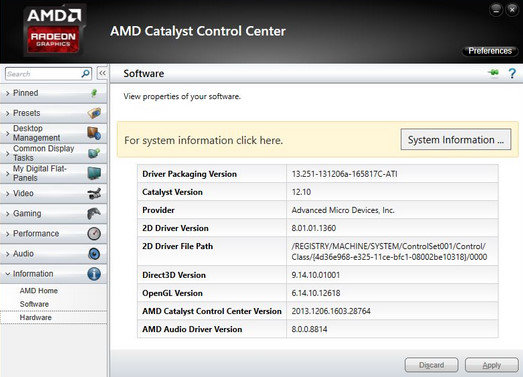Select the Catalyst Version value 12.10
The image size is (523, 377).
coord(301,192)
